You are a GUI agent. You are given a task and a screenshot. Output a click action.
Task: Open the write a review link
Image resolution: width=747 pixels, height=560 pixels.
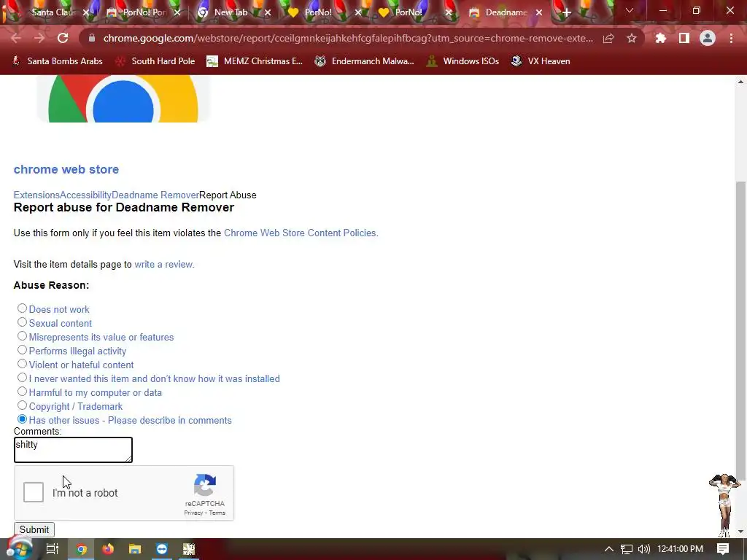pyautogui.click(x=164, y=264)
